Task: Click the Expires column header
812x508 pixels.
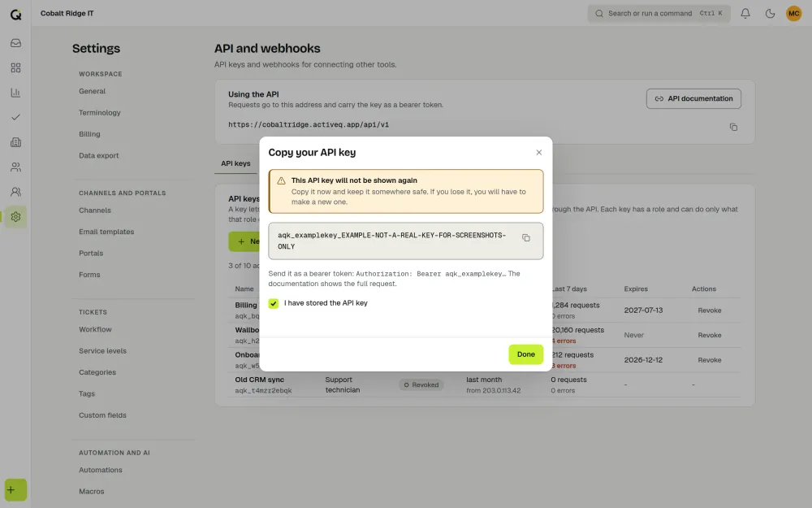Action: click(636, 289)
